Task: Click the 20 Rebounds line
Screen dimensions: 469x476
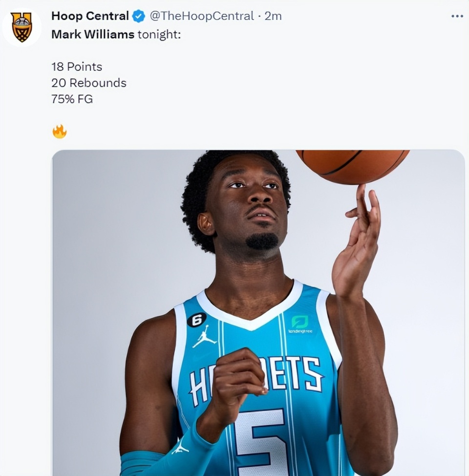Action: tap(89, 83)
